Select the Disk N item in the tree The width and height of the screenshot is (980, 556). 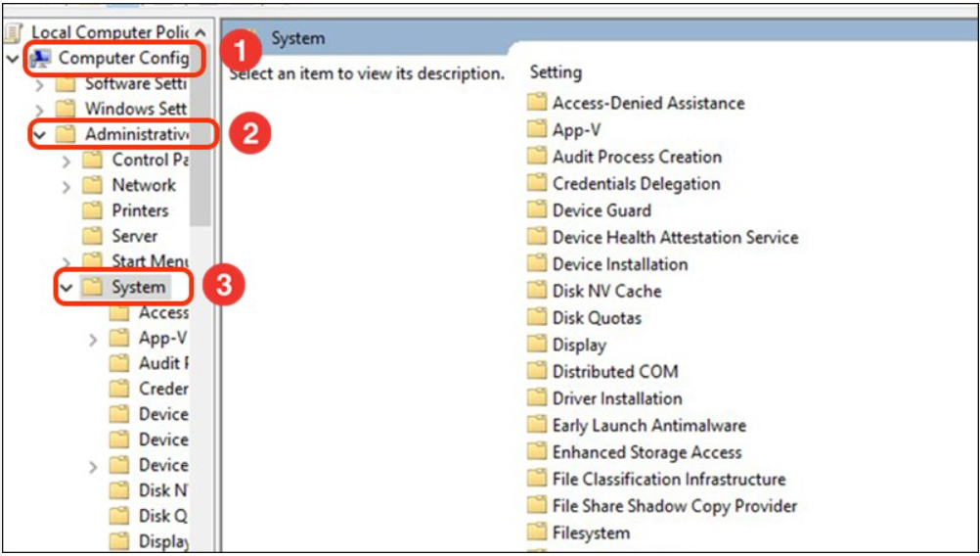click(149, 490)
